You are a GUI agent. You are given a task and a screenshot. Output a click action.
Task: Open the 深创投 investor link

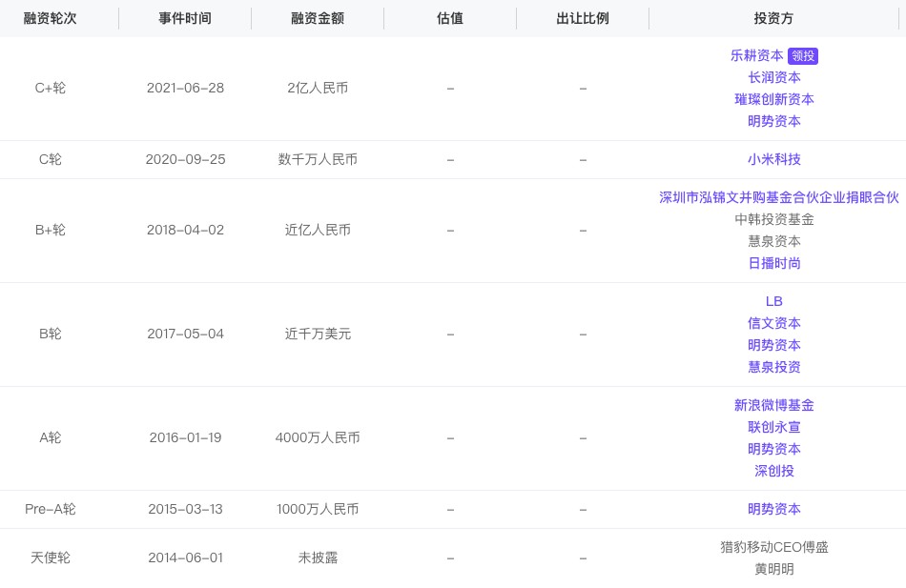tap(773, 471)
